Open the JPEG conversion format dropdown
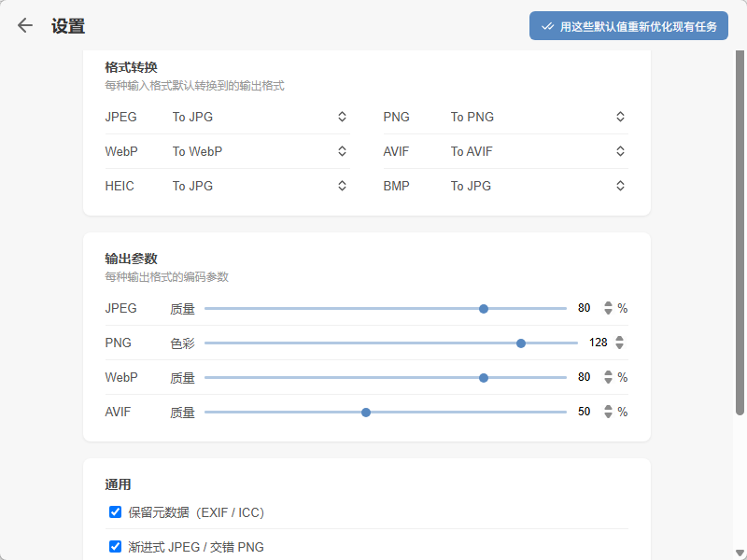This screenshot has height=560, width=747. click(x=261, y=117)
